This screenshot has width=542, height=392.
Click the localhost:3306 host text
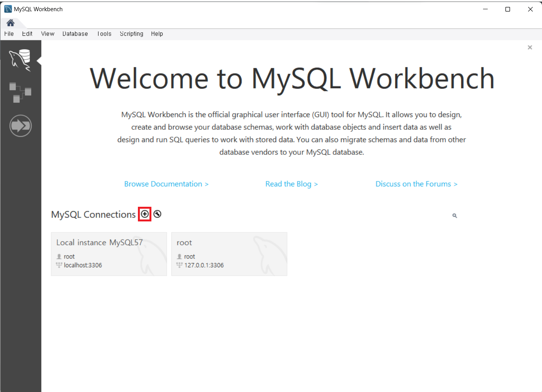(83, 265)
